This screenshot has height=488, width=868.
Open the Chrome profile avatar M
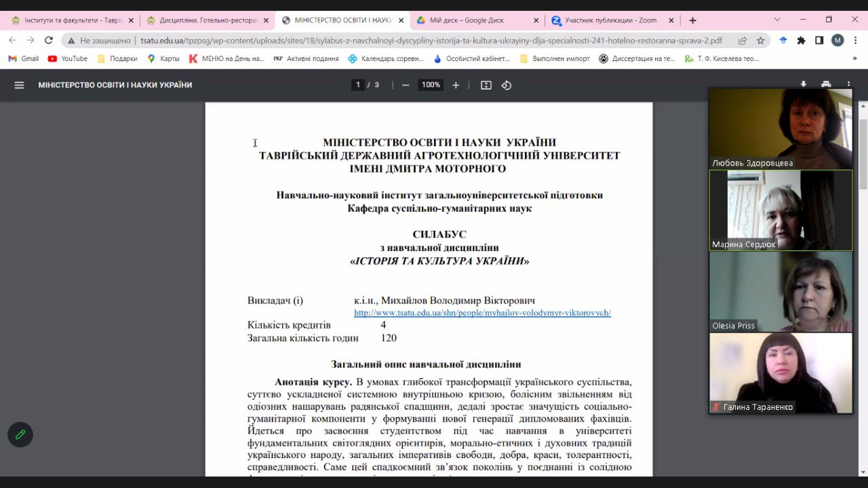(837, 40)
